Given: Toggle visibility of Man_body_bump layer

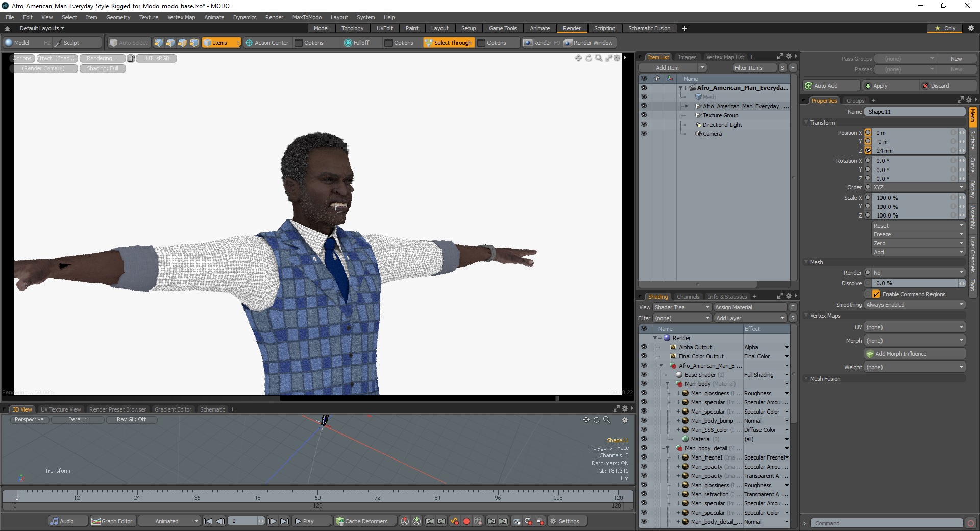Looking at the screenshot, I should (644, 421).
